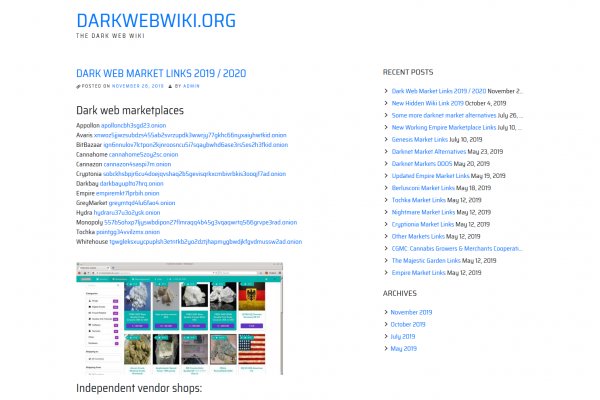Click the chevron beside Tochka Market Links
Image resolution: width=600 pixels, height=400 pixels.
386,200
